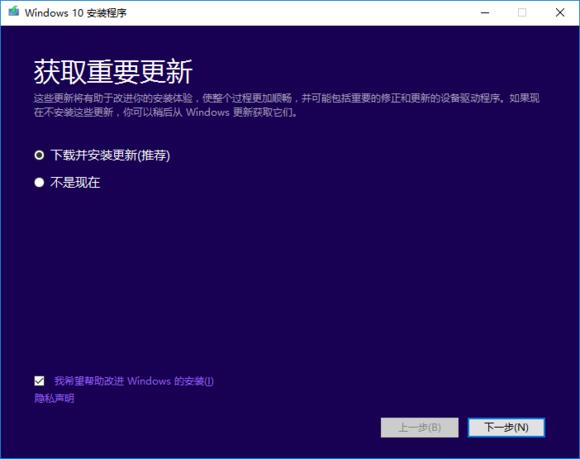Click the "下一步(N)" button
The image size is (580, 459).
[506, 428]
